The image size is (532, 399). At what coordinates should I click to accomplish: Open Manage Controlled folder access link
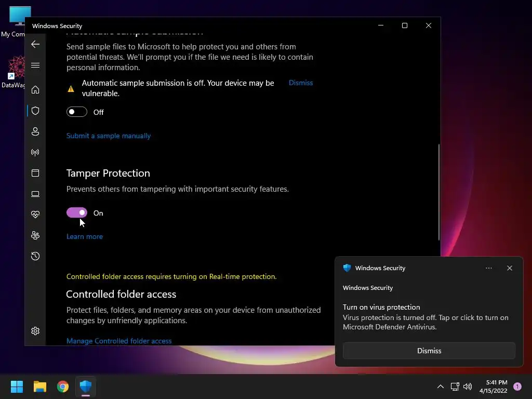pos(119,341)
